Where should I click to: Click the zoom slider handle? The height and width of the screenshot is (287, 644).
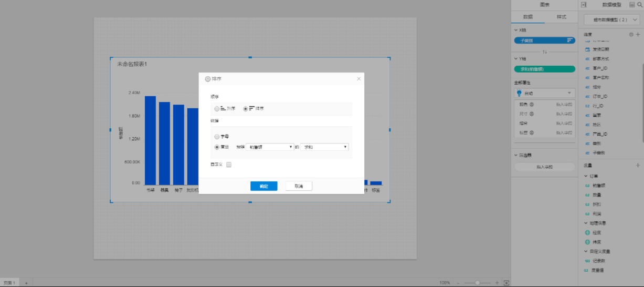point(477,283)
